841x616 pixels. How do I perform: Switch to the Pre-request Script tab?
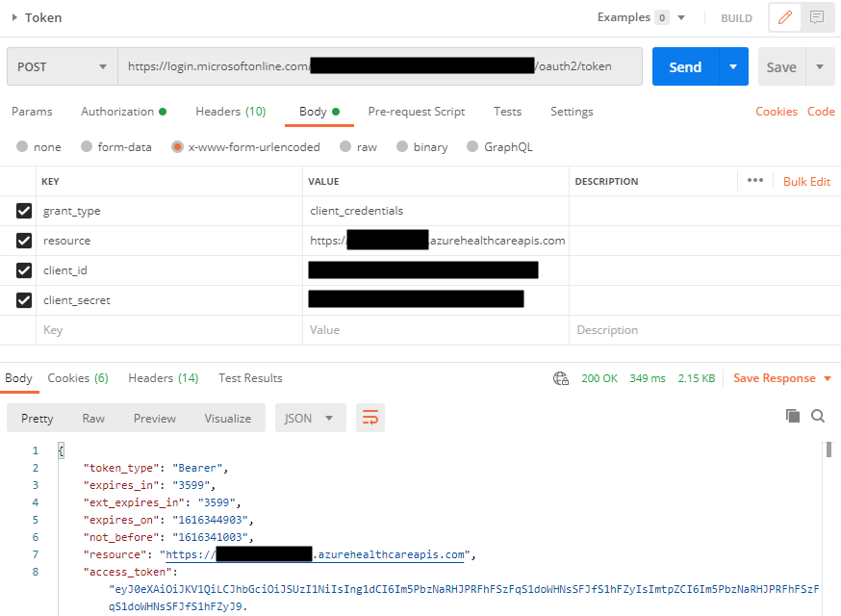416,112
